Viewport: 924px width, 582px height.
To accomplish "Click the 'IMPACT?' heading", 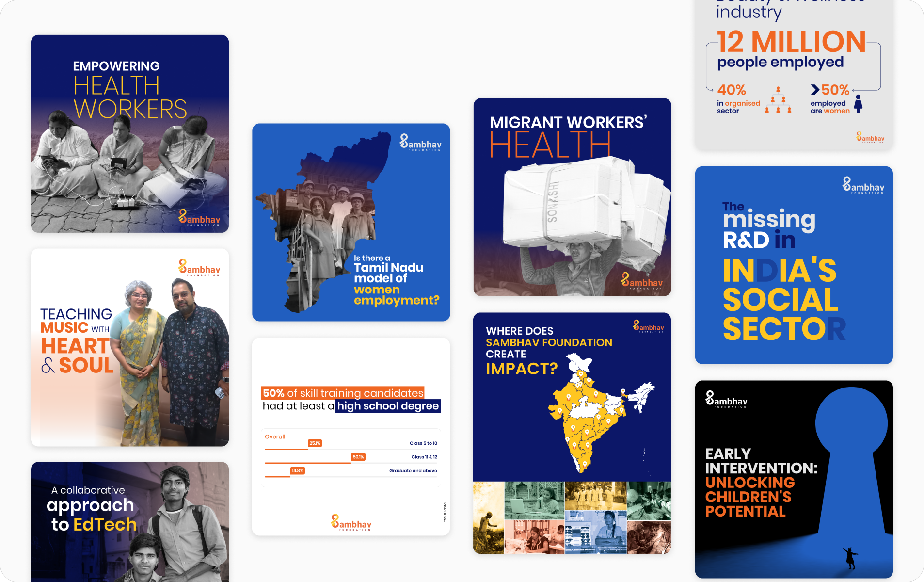I will (x=522, y=369).
